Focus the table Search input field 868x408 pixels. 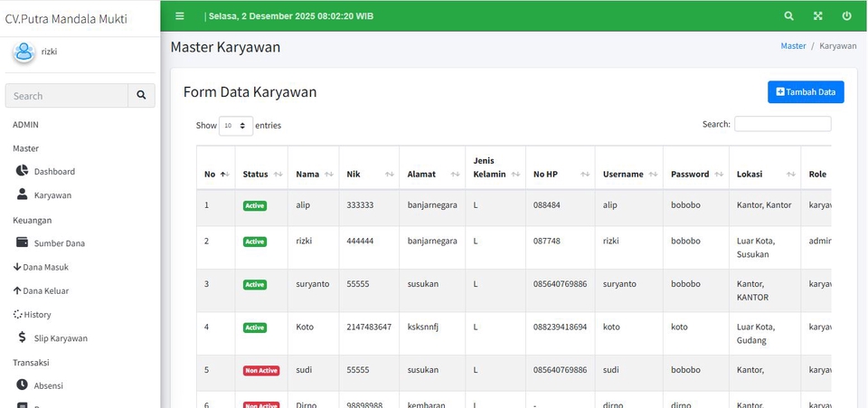click(781, 124)
